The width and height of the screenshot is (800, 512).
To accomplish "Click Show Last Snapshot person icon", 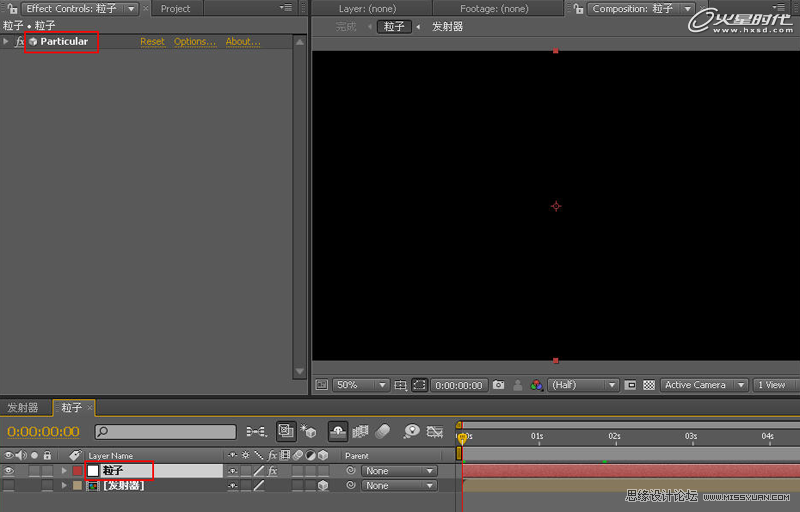I will point(517,385).
